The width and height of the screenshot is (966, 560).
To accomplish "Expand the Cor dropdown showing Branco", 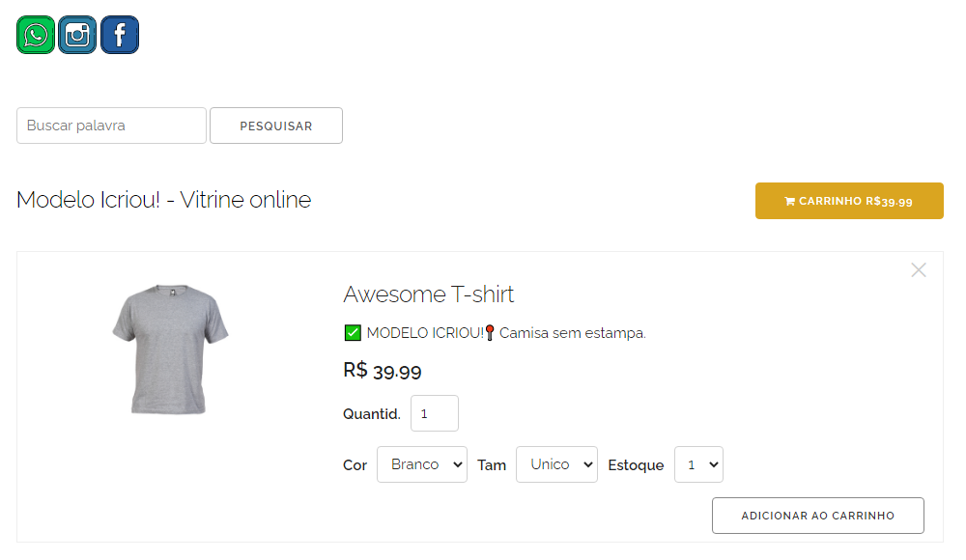I will point(421,464).
